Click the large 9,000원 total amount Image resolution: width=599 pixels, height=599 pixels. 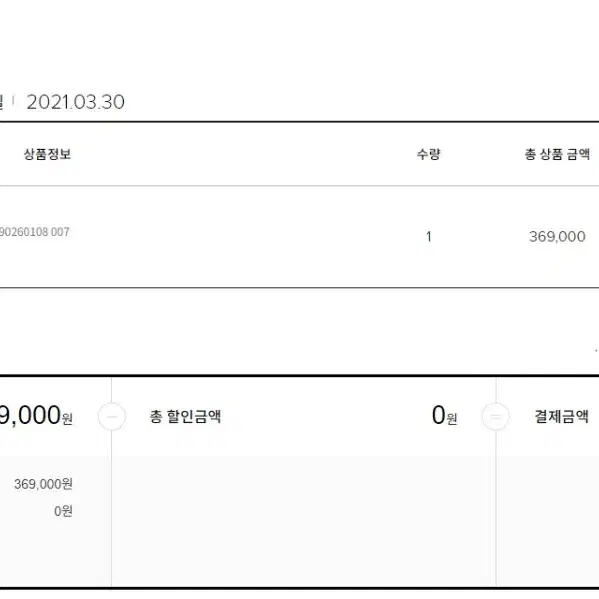click(36, 416)
